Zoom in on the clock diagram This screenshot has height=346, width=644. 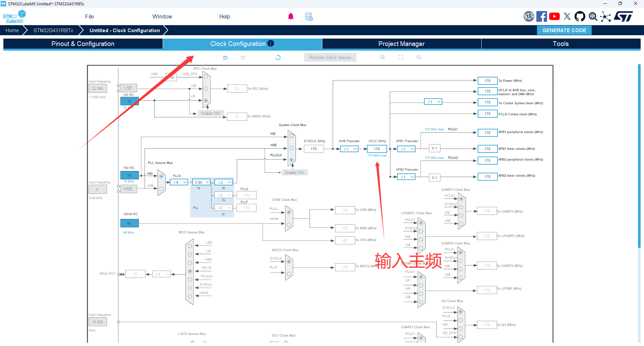pyautogui.click(x=382, y=57)
